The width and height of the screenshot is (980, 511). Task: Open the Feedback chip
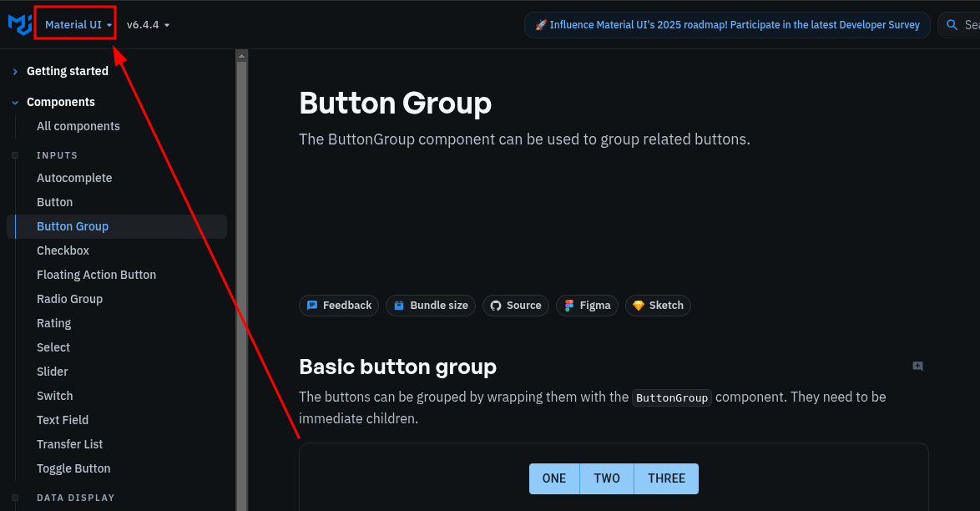click(x=339, y=306)
